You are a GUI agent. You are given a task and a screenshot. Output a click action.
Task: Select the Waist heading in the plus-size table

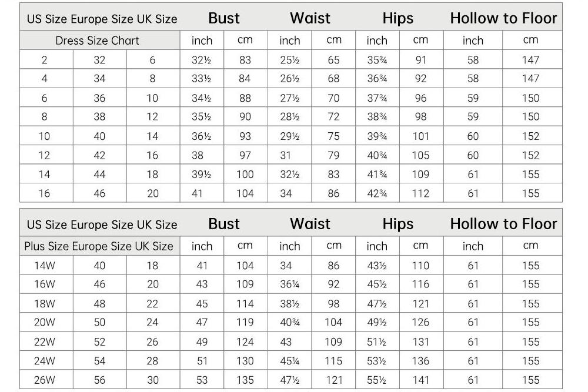(x=310, y=224)
